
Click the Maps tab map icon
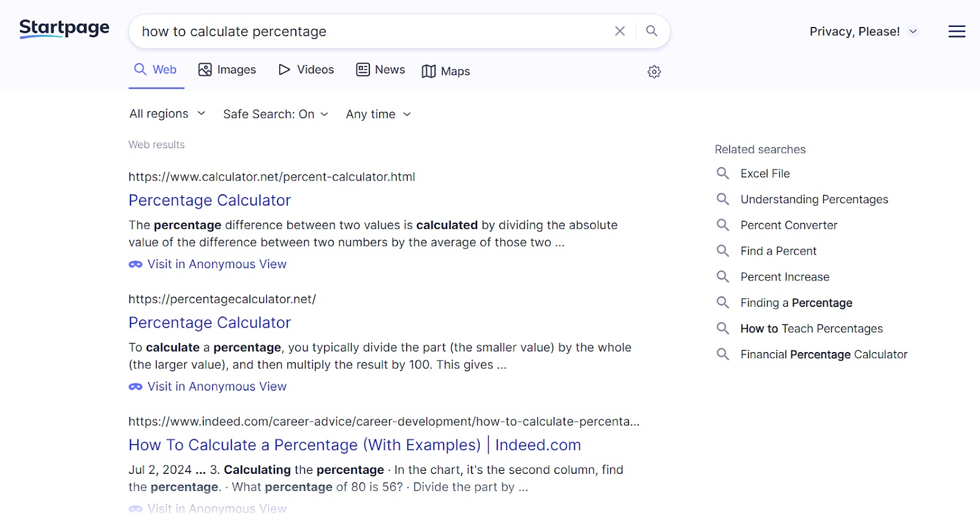pos(429,72)
